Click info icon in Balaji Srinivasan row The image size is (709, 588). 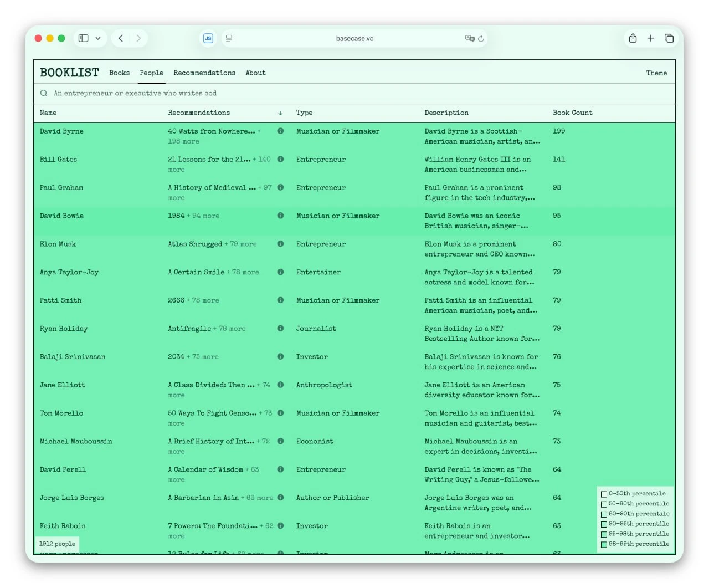[280, 357]
